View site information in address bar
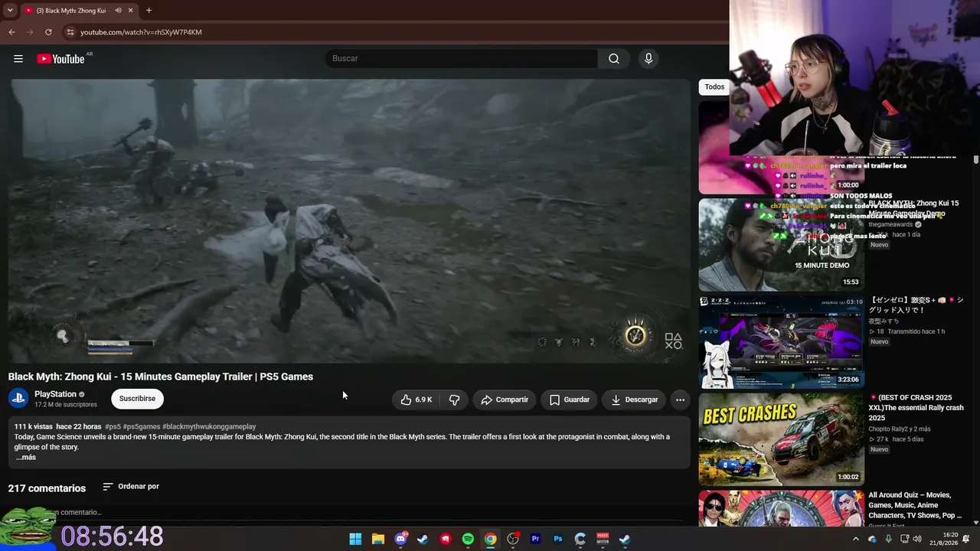 coord(70,32)
